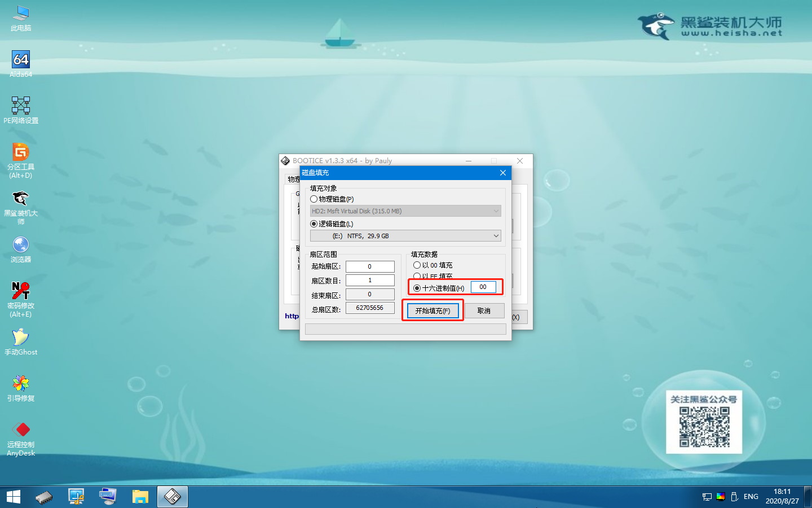Click the 扇区数目 input field
This screenshot has width=812, height=508.
click(370, 280)
